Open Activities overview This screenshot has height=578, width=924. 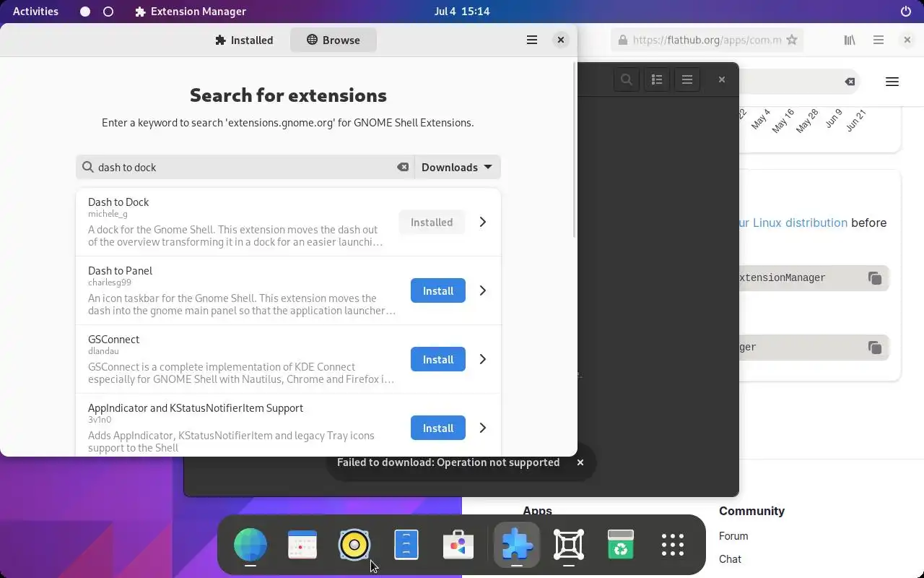(35, 12)
